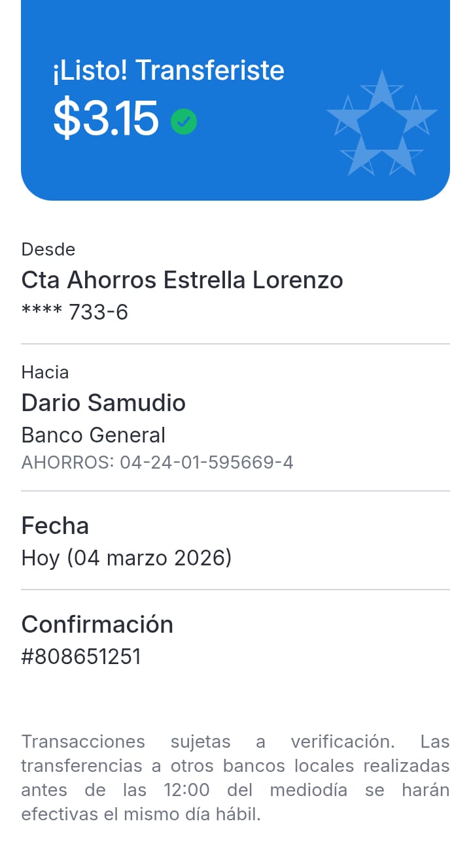Viewport: 471px width, 868px height.
Task: Click the "Desde" label
Action: pos(48,249)
